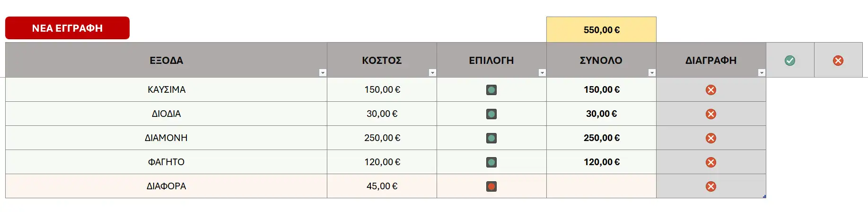Click the green checkmark icon in header

(790, 61)
